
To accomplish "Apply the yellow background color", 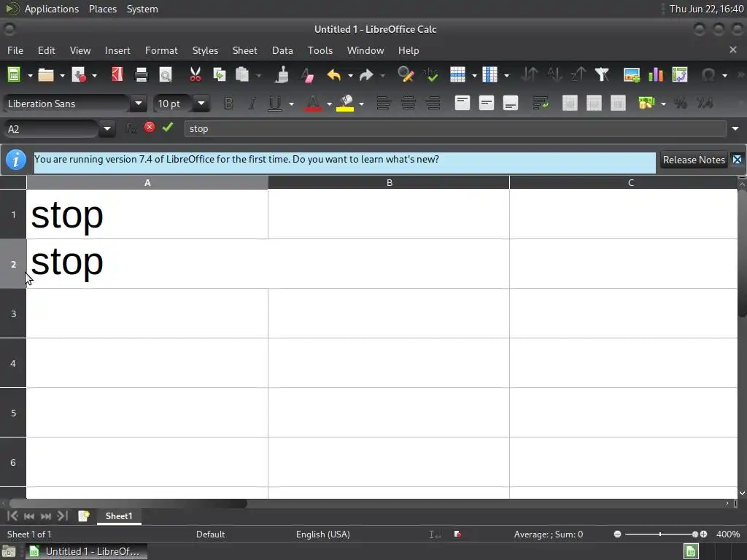I will pos(345,104).
